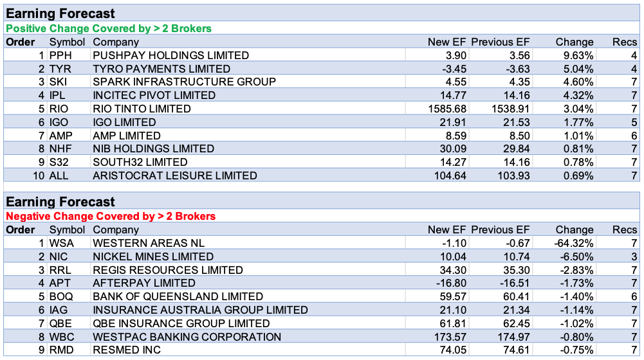Click the TYR symbol cell
644x360 pixels.
pyautogui.click(x=59, y=69)
